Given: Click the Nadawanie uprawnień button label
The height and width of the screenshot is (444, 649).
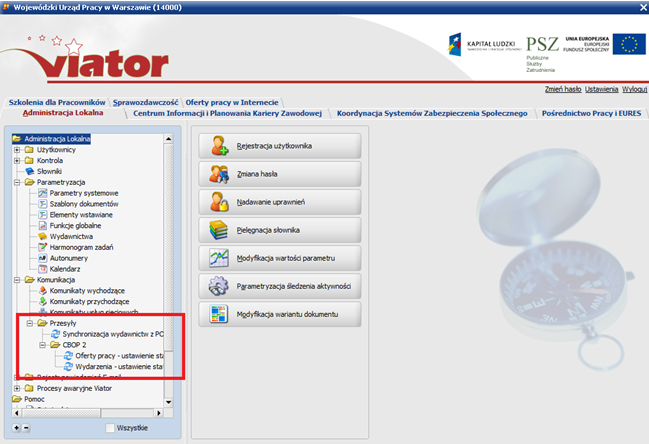Looking at the screenshot, I should [x=271, y=202].
